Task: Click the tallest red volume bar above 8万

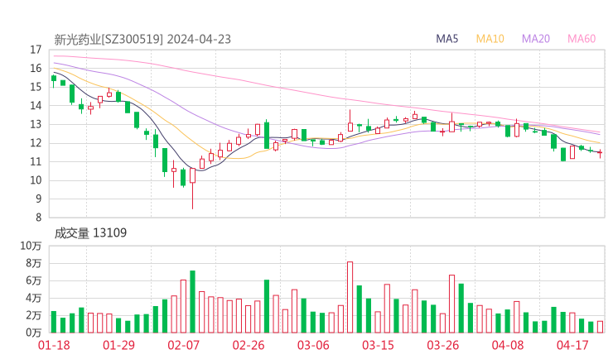Action: tap(350, 297)
